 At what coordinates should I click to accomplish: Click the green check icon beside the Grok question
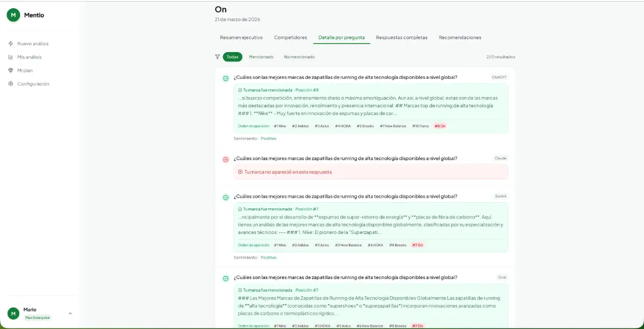pyautogui.click(x=225, y=279)
